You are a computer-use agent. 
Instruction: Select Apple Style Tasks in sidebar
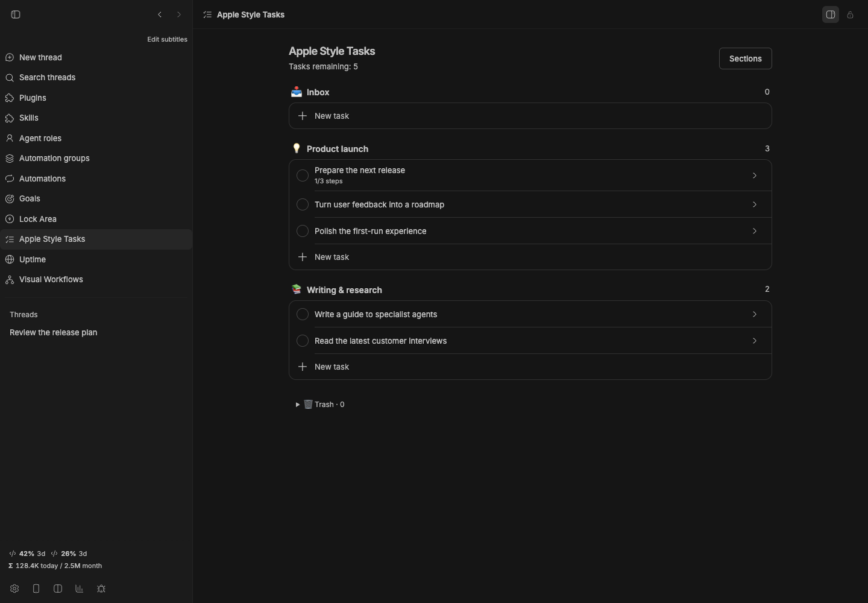point(96,239)
